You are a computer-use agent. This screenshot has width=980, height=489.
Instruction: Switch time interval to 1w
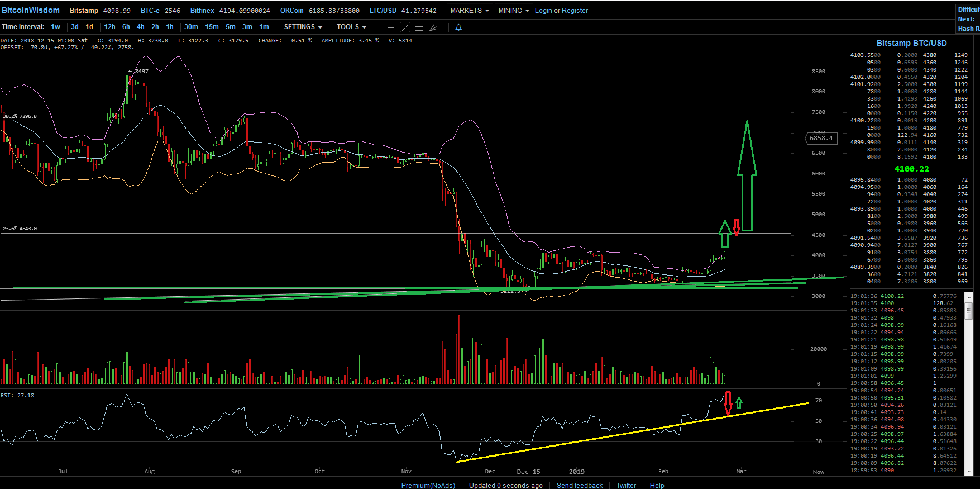(55, 27)
